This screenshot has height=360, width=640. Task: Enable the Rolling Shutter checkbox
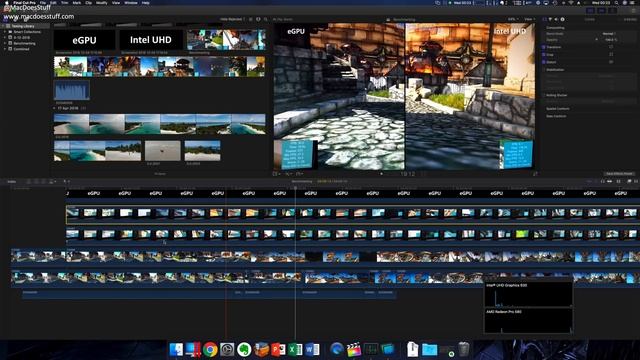(x=544, y=95)
